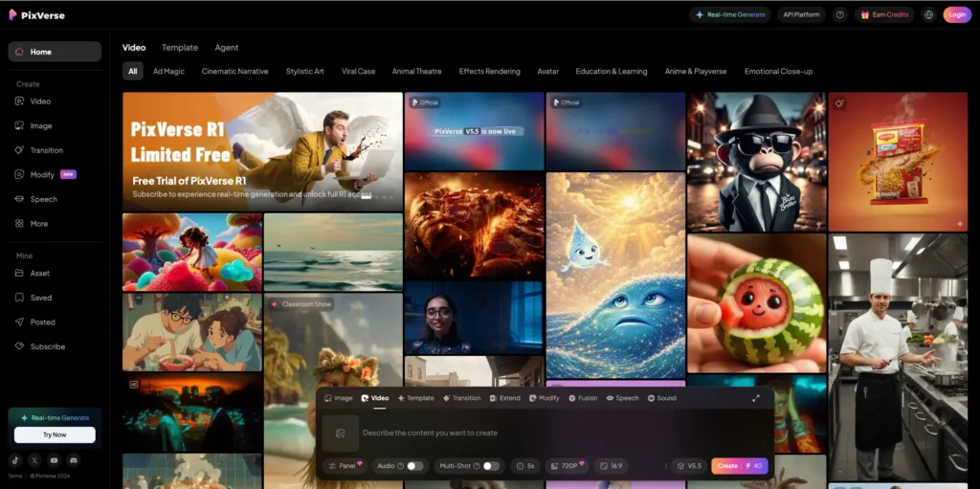Switch to the Agent top tab
The height and width of the screenshot is (489, 980).
tap(226, 48)
